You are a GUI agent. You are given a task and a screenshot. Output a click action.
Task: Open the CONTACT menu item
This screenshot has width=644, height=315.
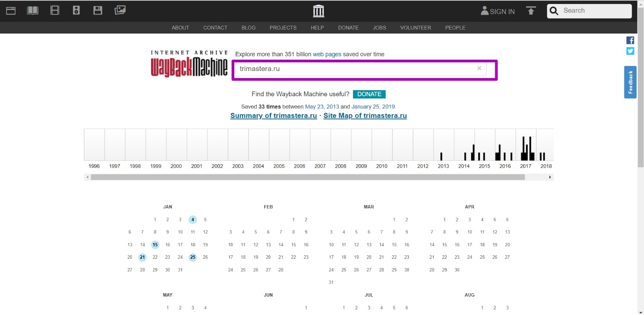tap(215, 27)
